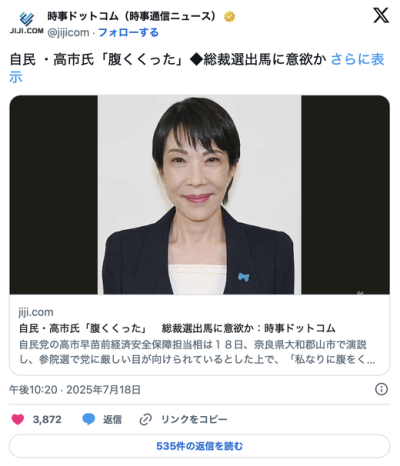Click the article photo thumbnail
The height and width of the screenshot is (466, 400).
[x=199, y=195]
